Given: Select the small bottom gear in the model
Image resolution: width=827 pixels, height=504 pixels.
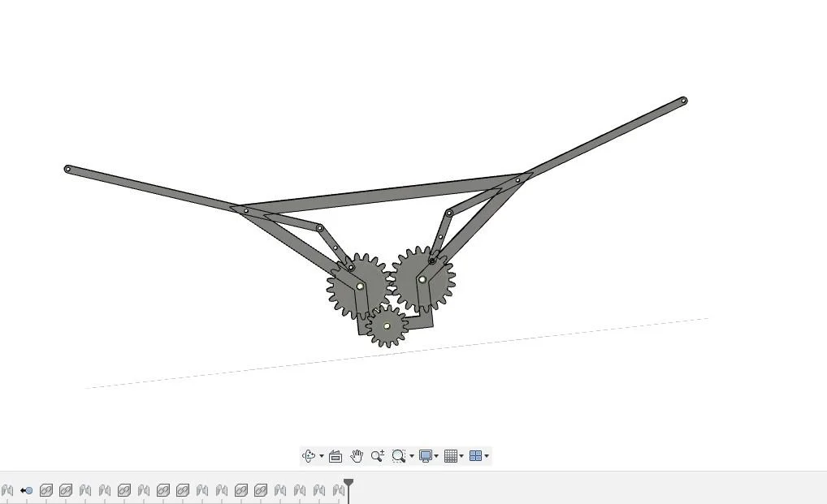Looking at the screenshot, I should pos(387,326).
